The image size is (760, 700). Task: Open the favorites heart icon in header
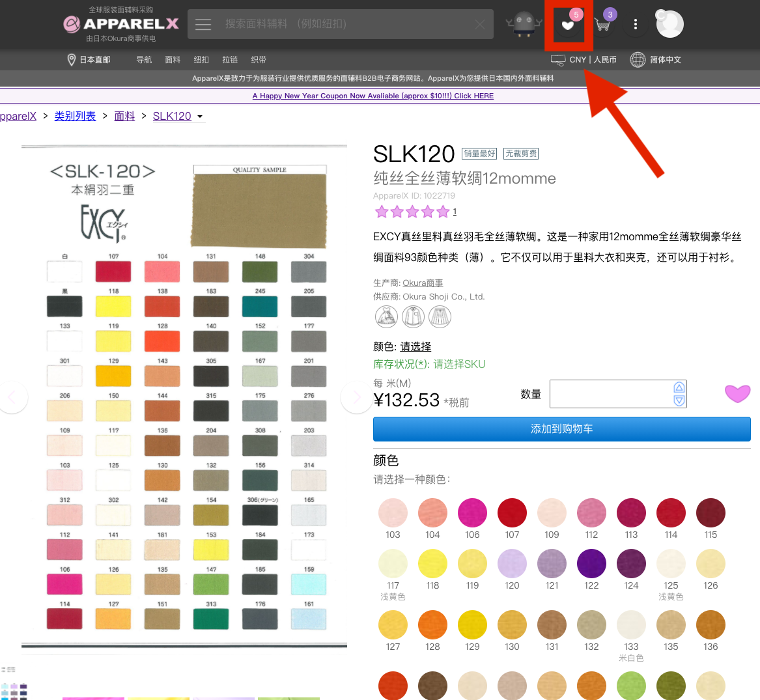(568, 25)
